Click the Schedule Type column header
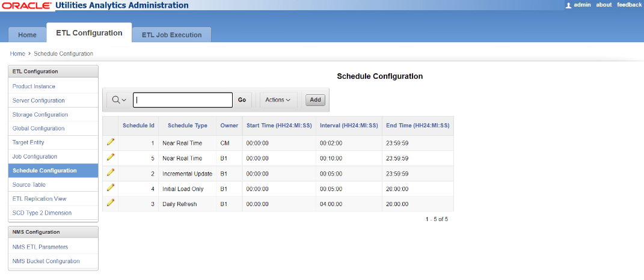Viewport: 644px width, 280px height. [187, 126]
